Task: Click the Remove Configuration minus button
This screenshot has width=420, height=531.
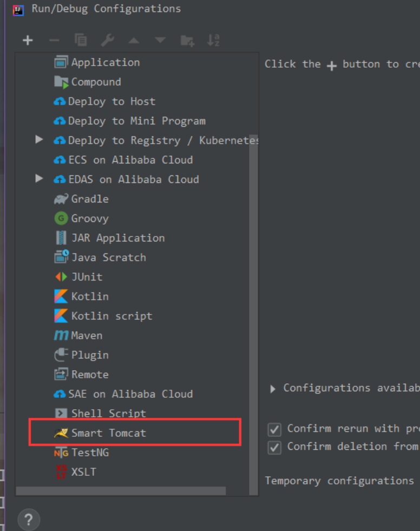Action: (54, 41)
